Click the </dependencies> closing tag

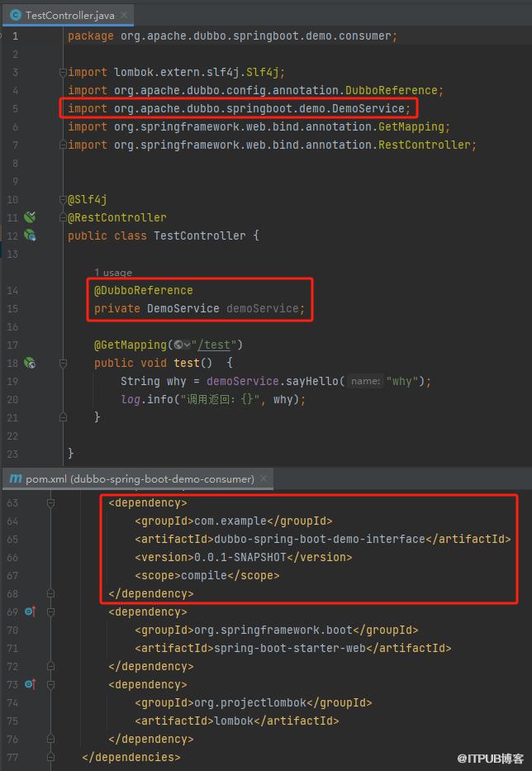[131, 757]
